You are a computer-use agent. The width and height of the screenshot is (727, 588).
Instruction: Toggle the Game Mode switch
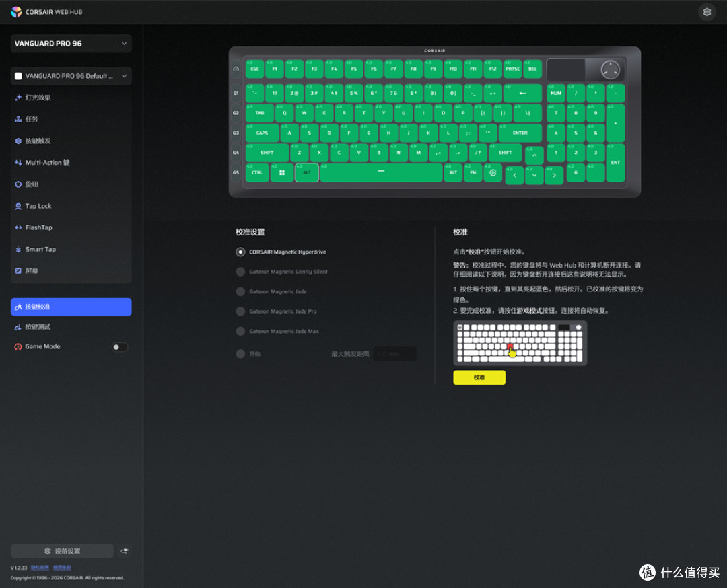coord(120,347)
